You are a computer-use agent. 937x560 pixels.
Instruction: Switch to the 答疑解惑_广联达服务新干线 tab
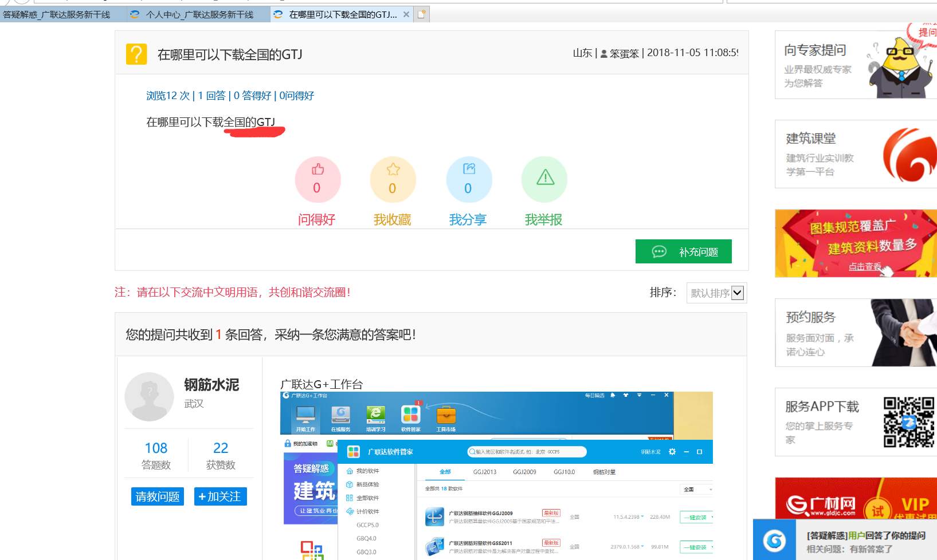pos(57,14)
